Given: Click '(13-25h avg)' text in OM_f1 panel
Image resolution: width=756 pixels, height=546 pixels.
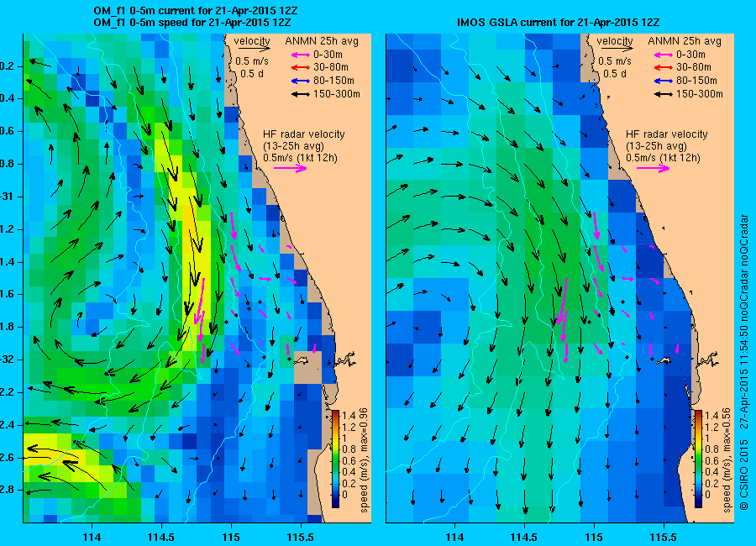Looking at the screenshot, I should click(x=293, y=145).
